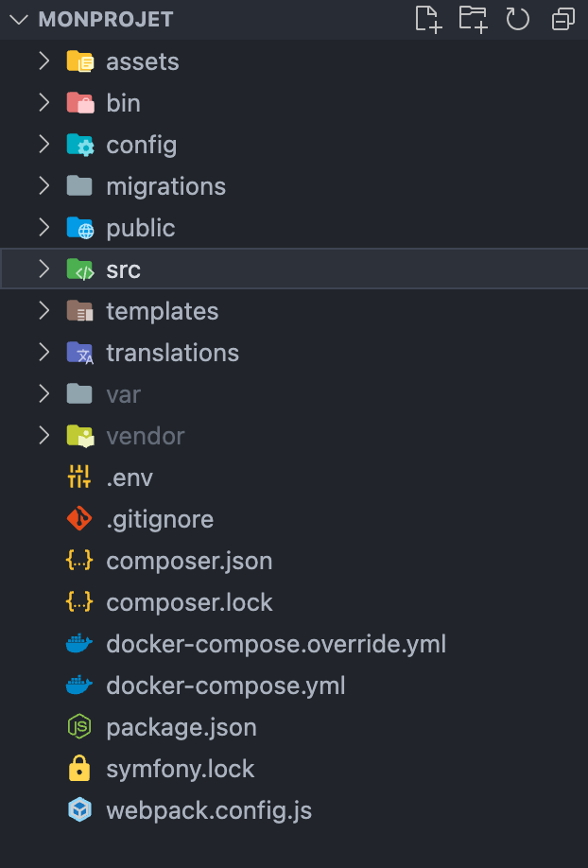Open the composer.lock file
The image size is (588, 868).
[189, 602]
